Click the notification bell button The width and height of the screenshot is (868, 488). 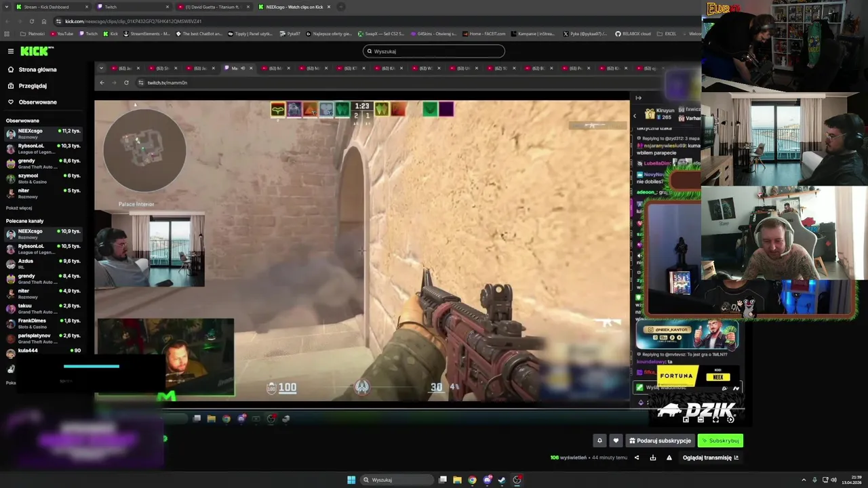tap(599, 441)
